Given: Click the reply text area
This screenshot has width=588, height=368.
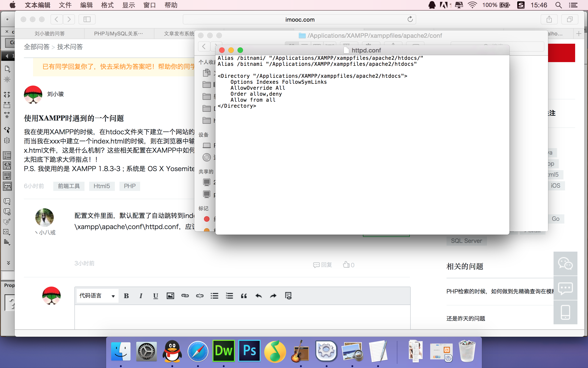Looking at the screenshot, I should [x=243, y=317].
